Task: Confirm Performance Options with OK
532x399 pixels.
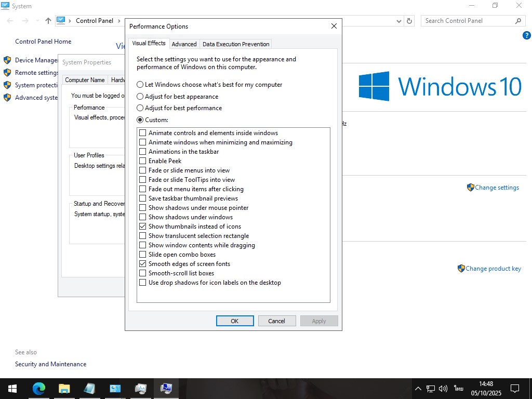Action: click(x=235, y=321)
